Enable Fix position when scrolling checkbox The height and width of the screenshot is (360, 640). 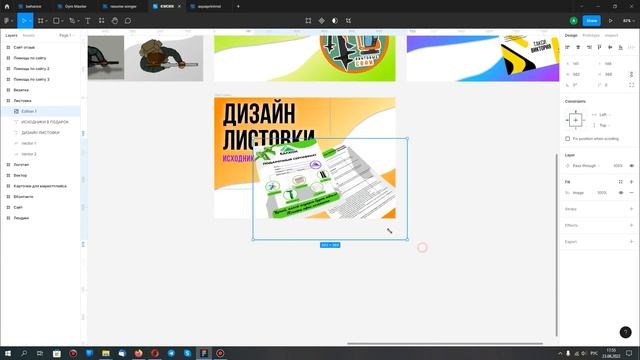567,139
